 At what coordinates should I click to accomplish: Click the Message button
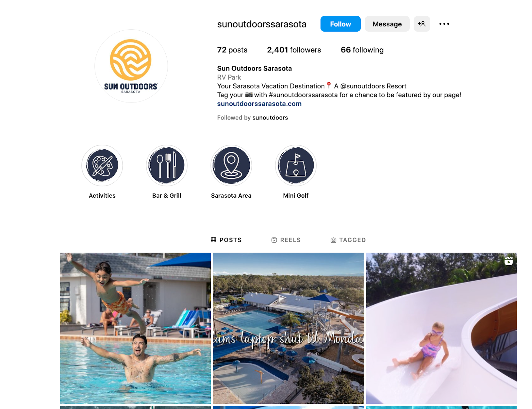click(387, 24)
